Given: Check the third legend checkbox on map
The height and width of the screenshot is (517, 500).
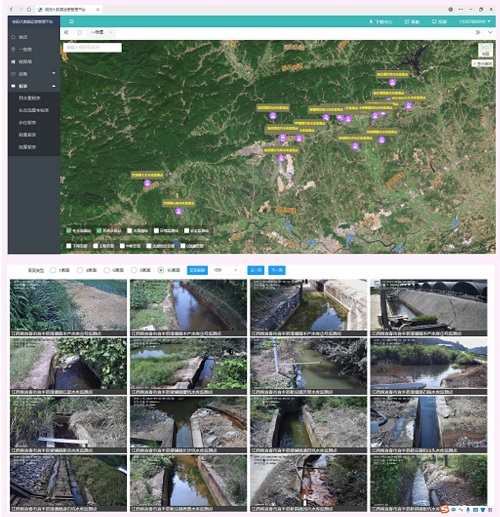Looking at the screenshot, I should point(130,230).
